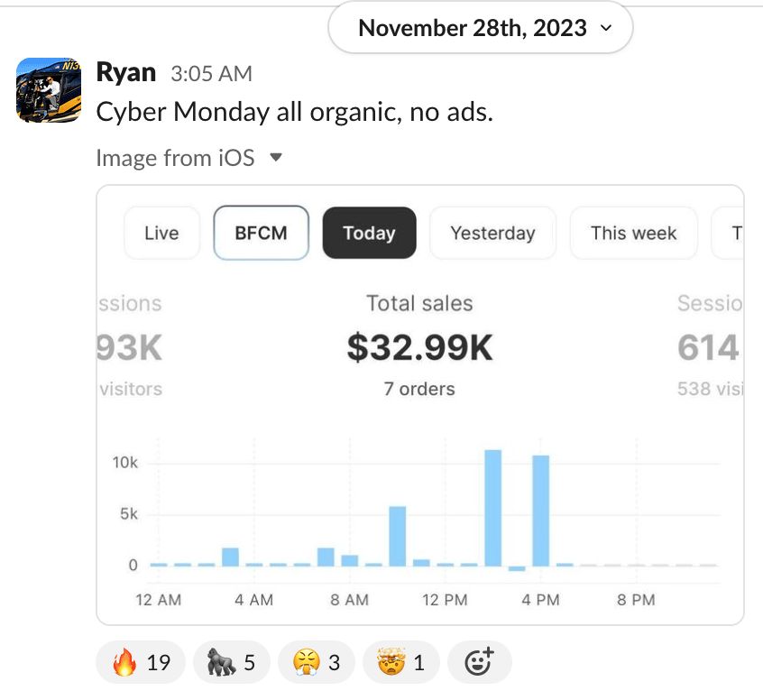The height and width of the screenshot is (700, 763).
Task: Click the bar at 10 AM in chart
Action: point(398,536)
